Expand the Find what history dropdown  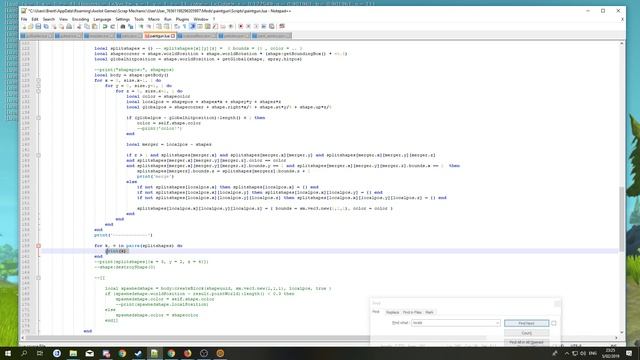(x=497, y=323)
